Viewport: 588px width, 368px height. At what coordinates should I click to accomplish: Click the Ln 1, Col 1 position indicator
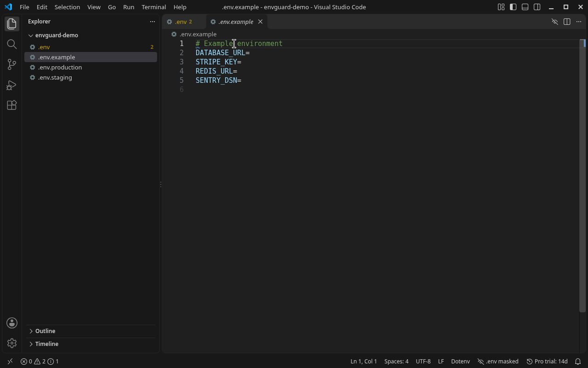click(364, 362)
